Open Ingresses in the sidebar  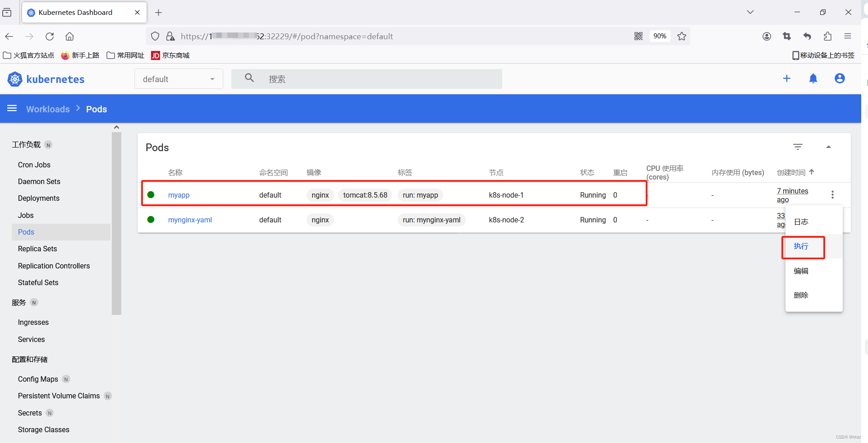33,322
